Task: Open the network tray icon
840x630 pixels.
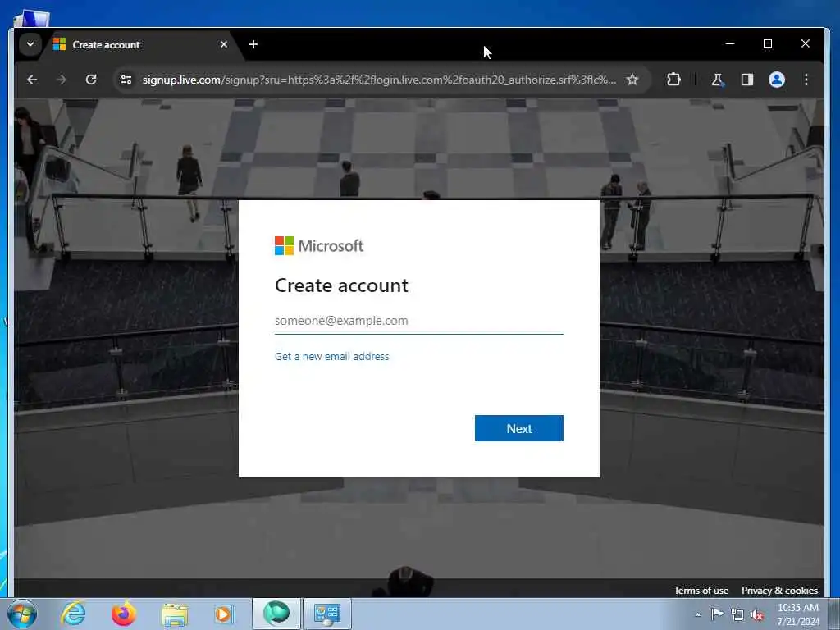Action: click(737, 615)
